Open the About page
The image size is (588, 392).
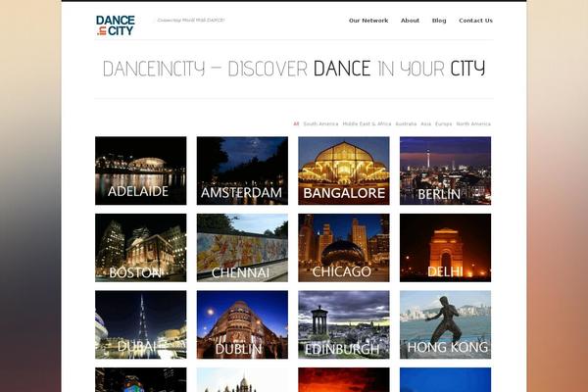410,21
